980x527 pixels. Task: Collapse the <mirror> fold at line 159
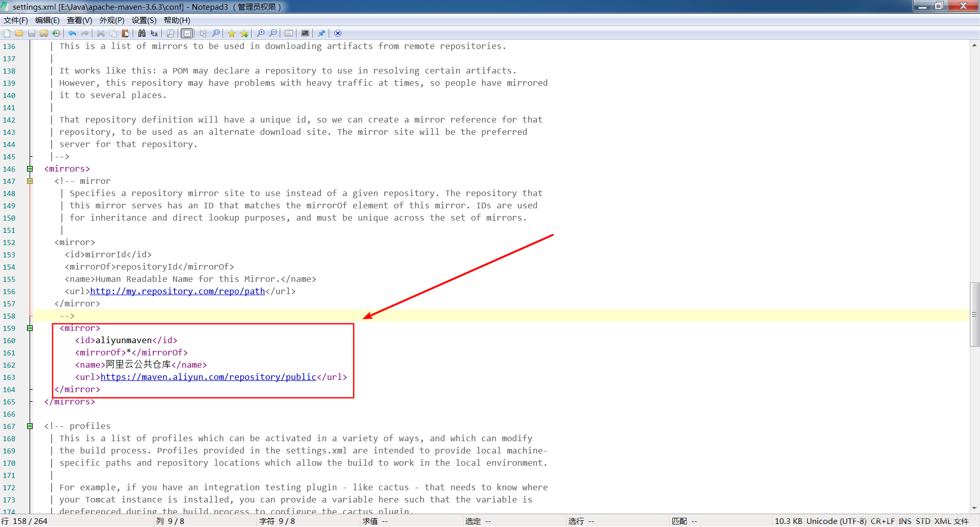pos(30,328)
